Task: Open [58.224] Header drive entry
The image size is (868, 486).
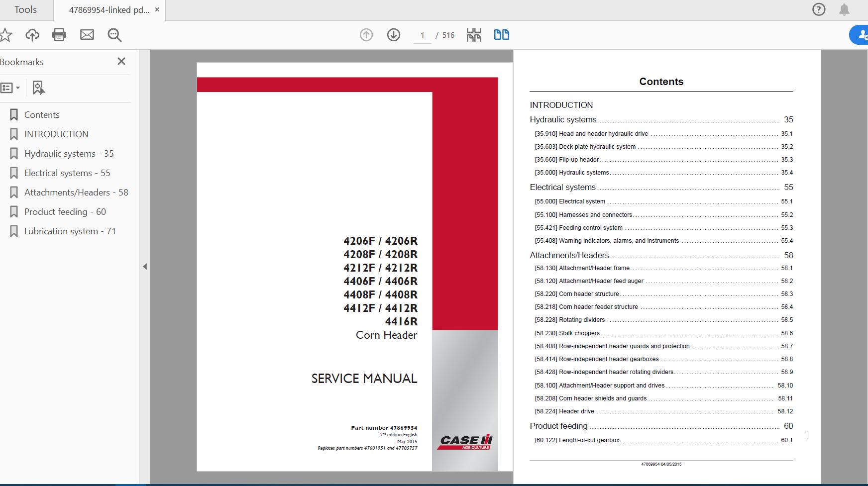Action: pyautogui.click(x=664, y=411)
